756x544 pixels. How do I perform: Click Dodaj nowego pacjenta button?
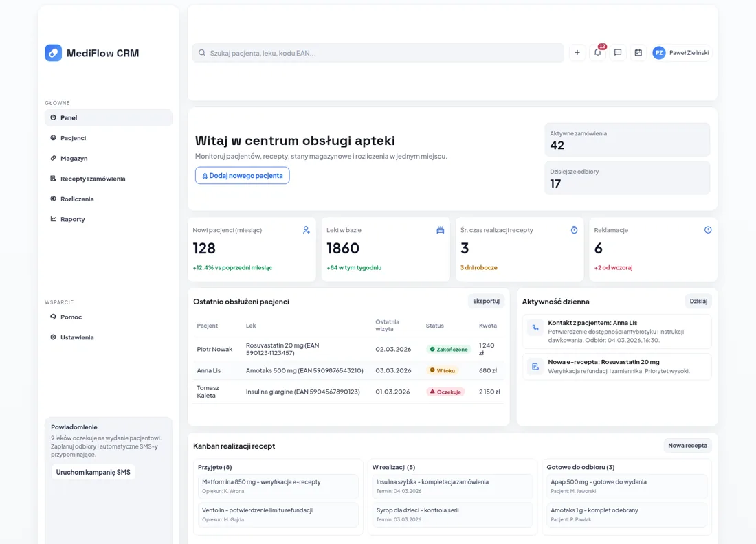pos(242,175)
